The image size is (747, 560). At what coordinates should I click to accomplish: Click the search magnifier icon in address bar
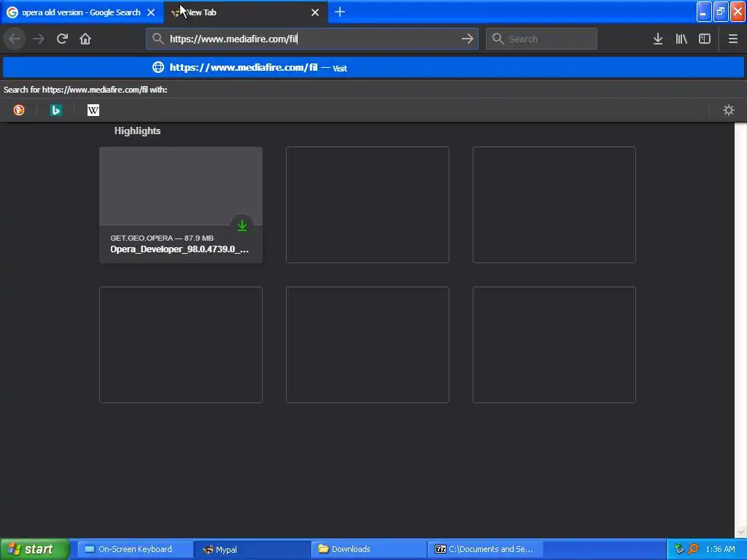(158, 39)
